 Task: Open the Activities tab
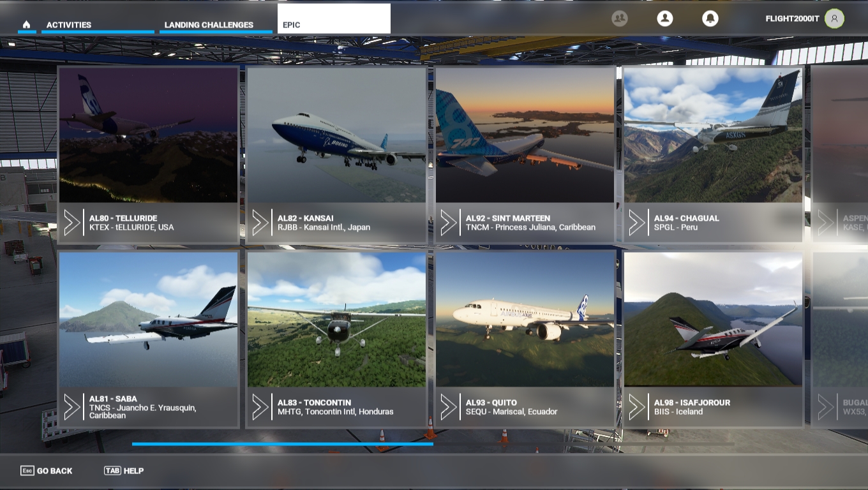click(98, 25)
